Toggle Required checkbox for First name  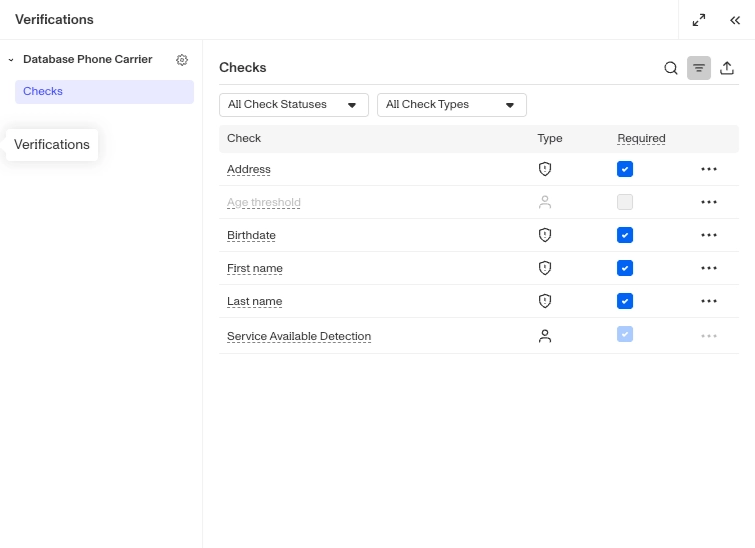coord(625,268)
